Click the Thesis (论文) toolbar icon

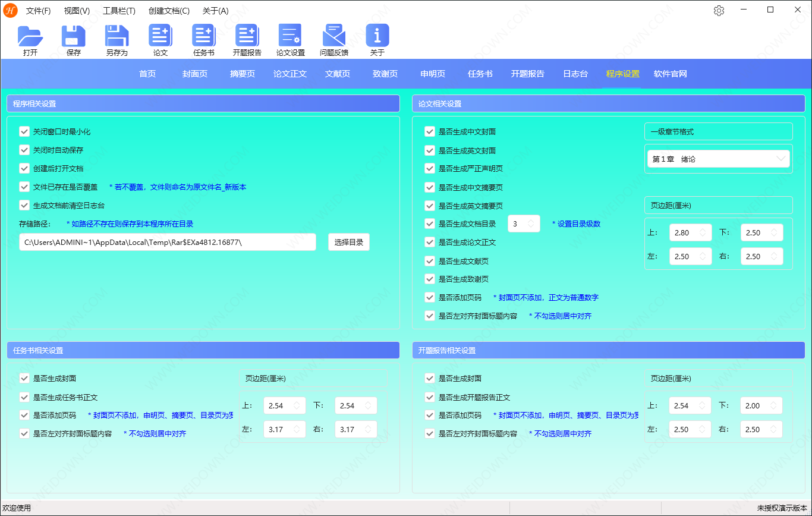160,36
